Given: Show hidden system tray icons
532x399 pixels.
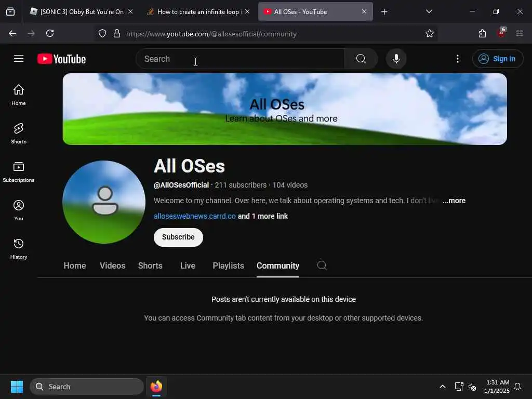Looking at the screenshot, I should coord(443,387).
